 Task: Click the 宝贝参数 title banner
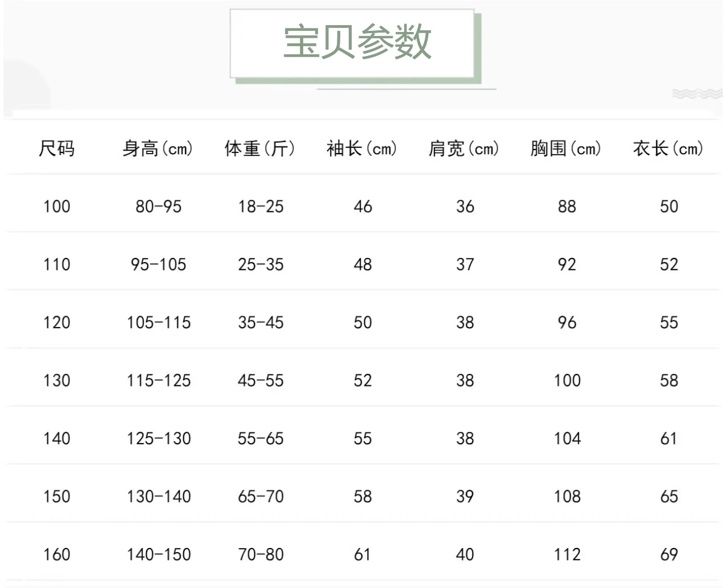pyautogui.click(x=357, y=42)
